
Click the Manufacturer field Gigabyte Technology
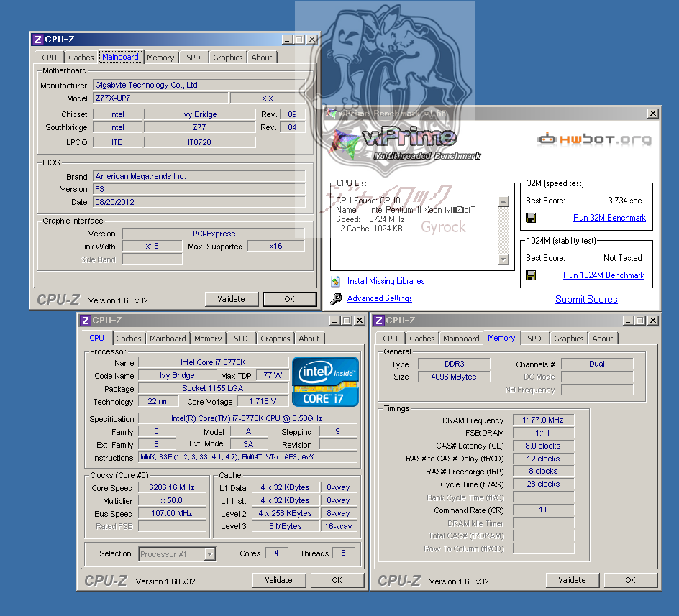coord(199,85)
